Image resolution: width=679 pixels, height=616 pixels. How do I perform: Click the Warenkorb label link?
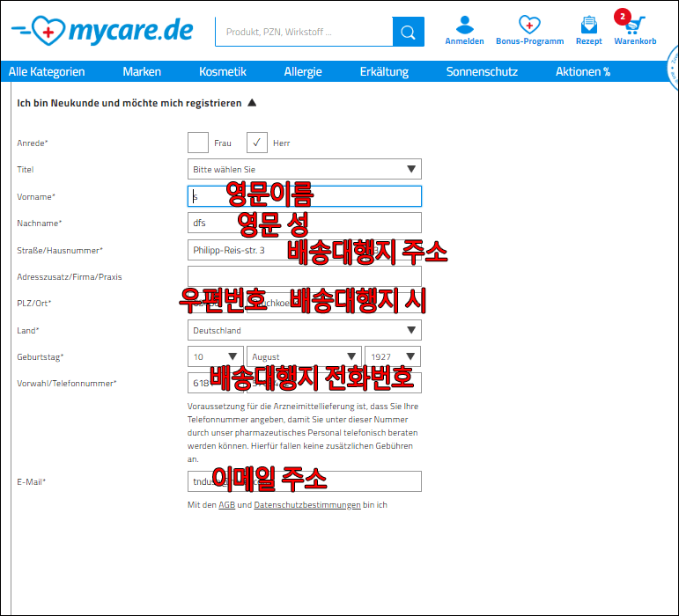[x=635, y=41]
